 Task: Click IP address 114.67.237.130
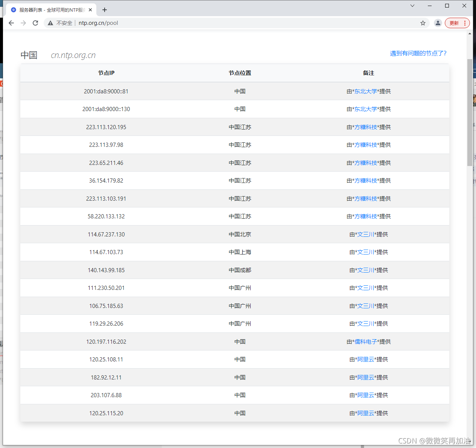(106, 234)
